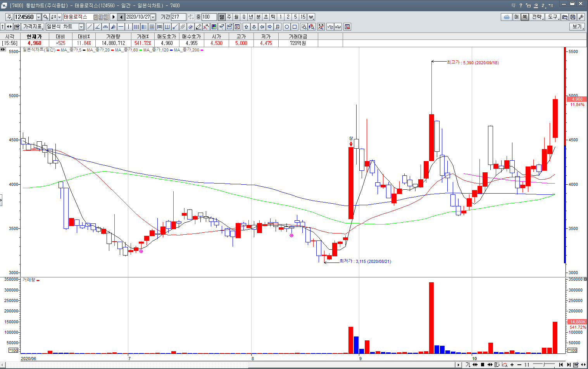Click the candle magnifier analysis icon
This screenshot has width=588, height=369.
tap(312, 27)
